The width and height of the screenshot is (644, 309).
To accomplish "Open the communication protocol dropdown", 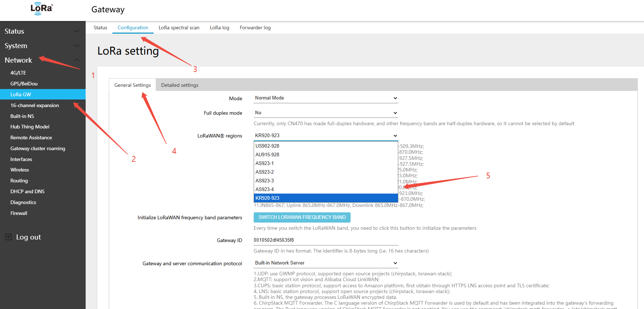I will click(x=325, y=263).
